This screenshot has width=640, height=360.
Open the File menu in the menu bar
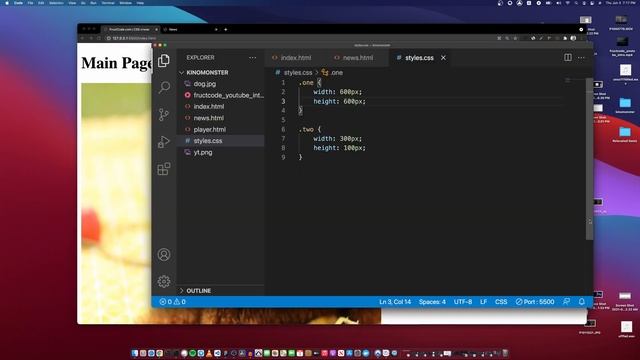(30, 3)
